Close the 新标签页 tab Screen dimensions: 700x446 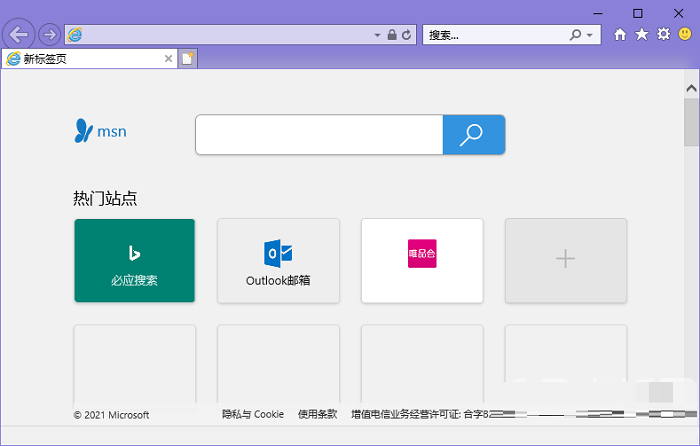pyautogui.click(x=168, y=58)
